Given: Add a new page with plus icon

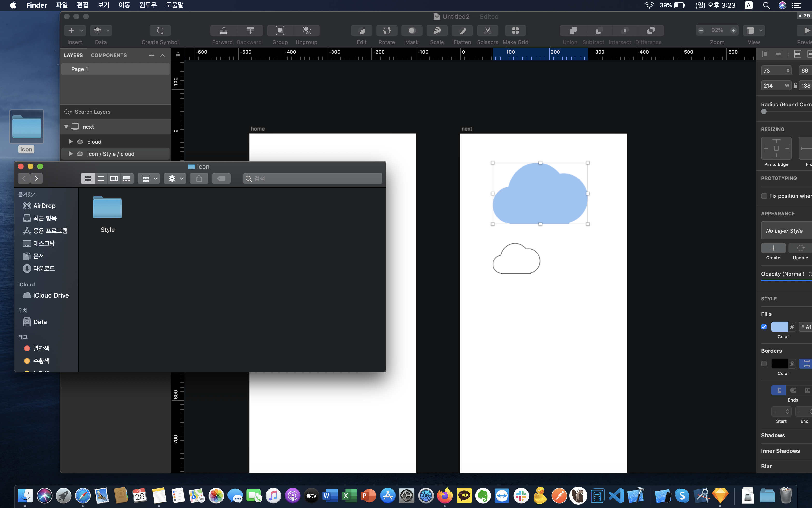Looking at the screenshot, I should click(x=152, y=55).
